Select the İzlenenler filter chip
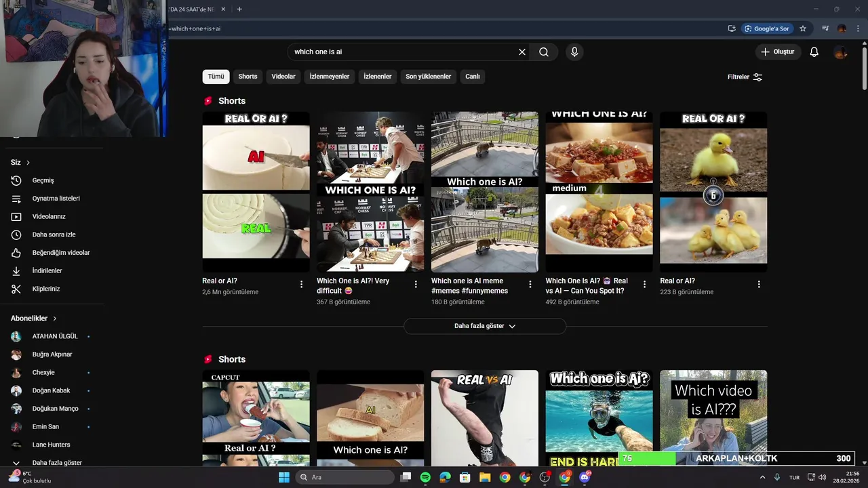 pos(378,77)
